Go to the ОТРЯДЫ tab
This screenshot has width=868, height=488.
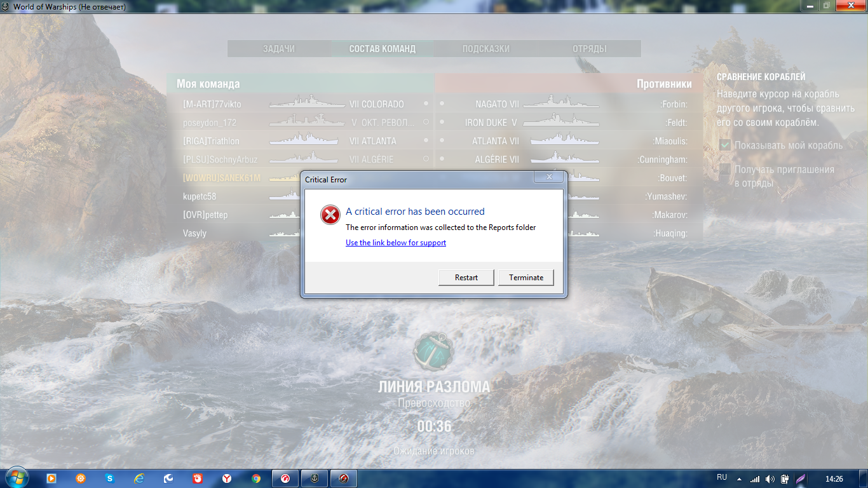590,49
